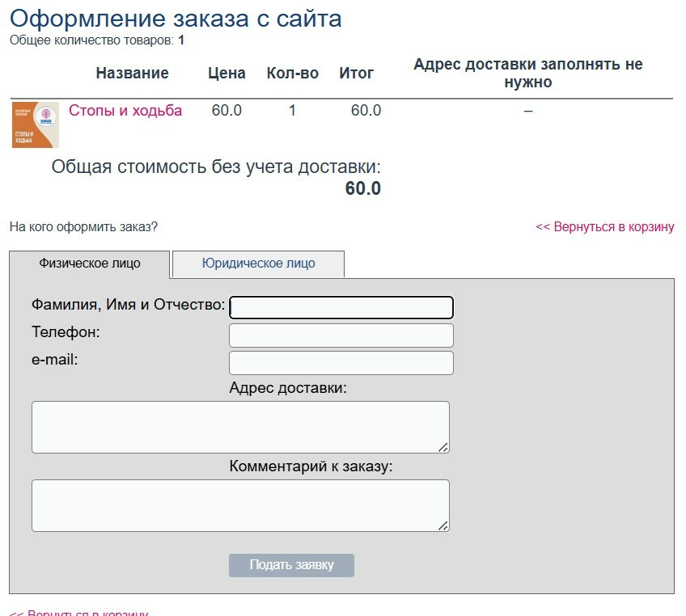Viewport: 686px width, 616px height.
Task: Switch to the Физическое лицо tab
Action: coord(90,264)
